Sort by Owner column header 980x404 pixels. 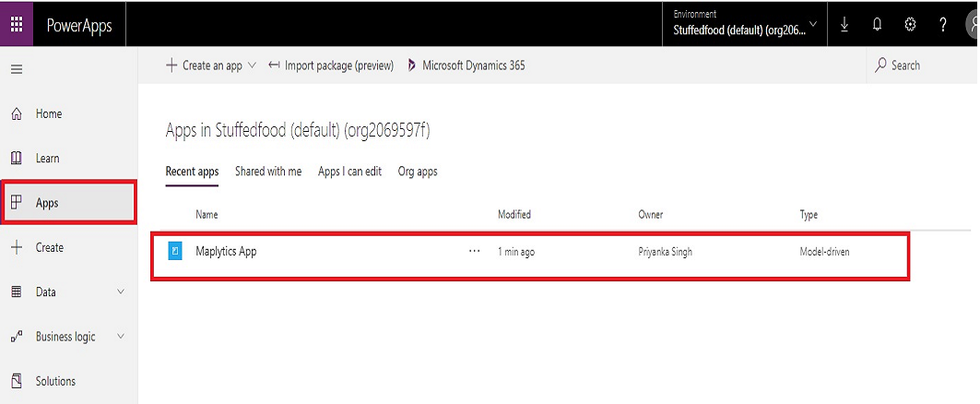point(650,215)
